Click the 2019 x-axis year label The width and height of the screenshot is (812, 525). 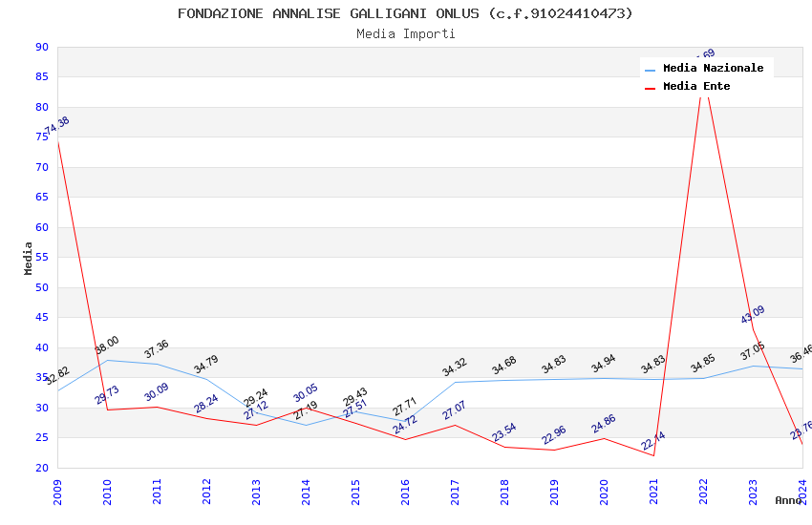(554, 492)
